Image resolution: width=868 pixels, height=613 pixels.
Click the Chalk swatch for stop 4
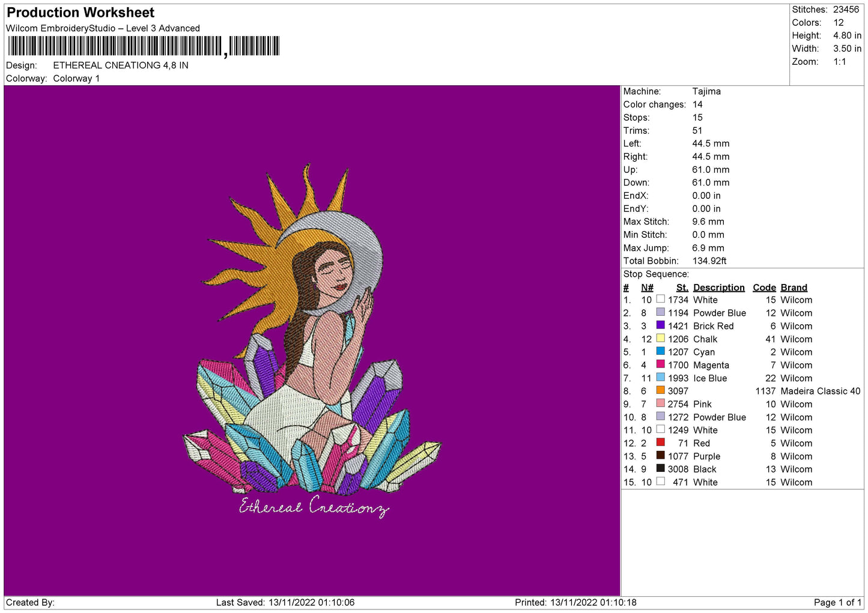(660, 338)
